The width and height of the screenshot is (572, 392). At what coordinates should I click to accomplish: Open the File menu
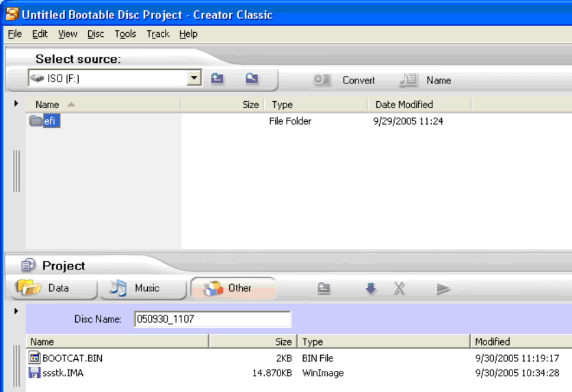(x=15, y=34)
